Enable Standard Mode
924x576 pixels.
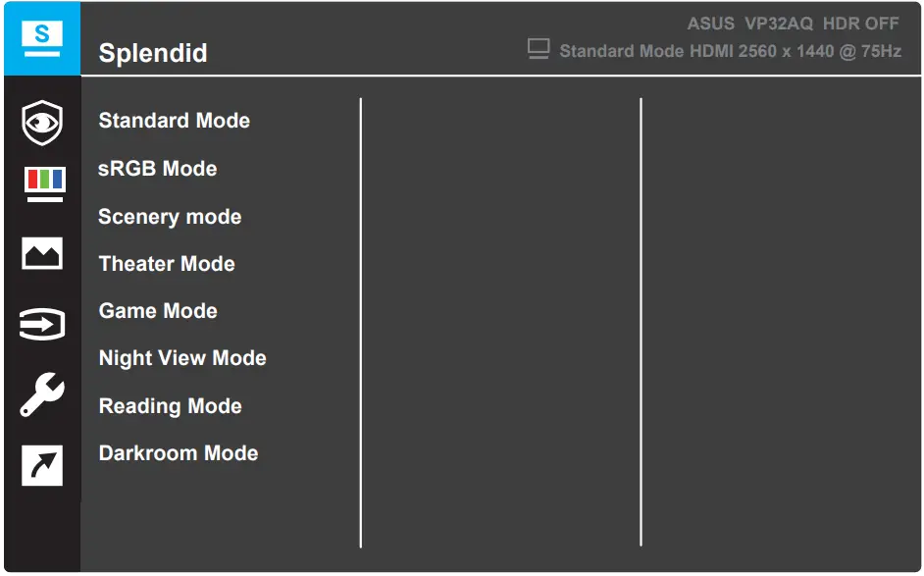(x=174, y=120)
